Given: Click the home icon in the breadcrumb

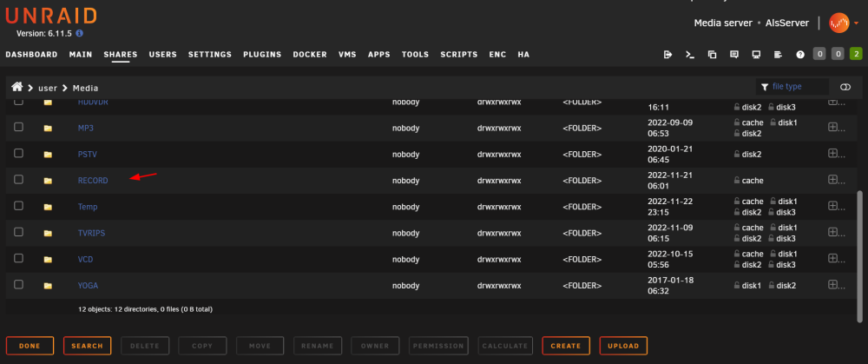Looking at the screenshot, I should click(x=17, y=87).
